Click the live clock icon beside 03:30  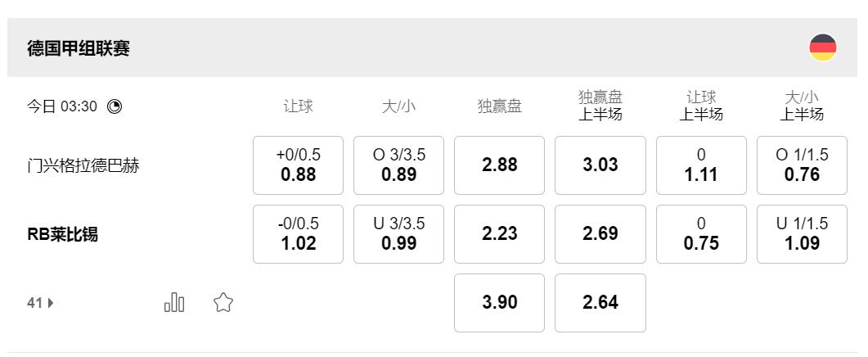tap(115, 106)
